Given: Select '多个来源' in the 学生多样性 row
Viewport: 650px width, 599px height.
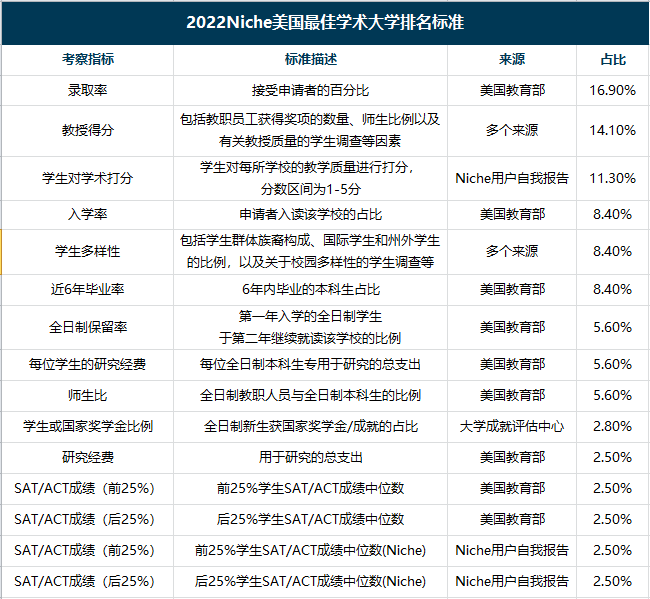Looking at the screenshot, I should [512, 251].
